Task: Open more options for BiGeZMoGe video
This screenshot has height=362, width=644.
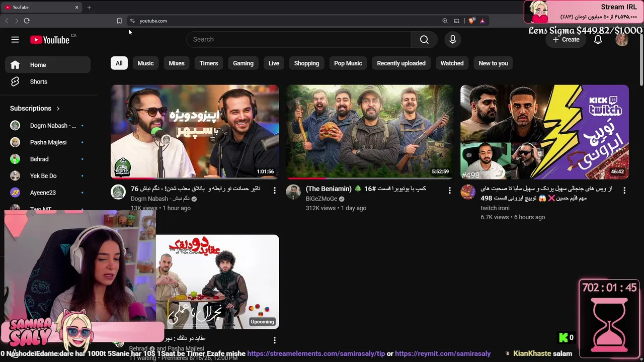Action: point(450,190)
